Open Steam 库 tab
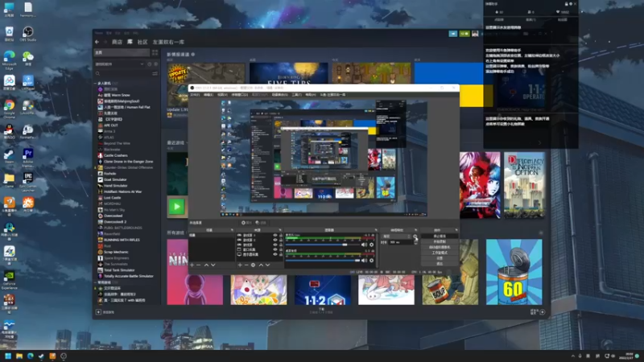 pyautogui.click(x=130, y=42)
